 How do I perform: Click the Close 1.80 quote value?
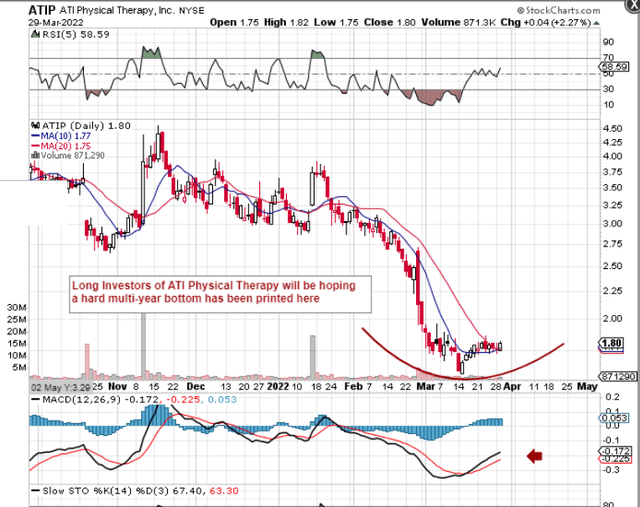[389, 22]
